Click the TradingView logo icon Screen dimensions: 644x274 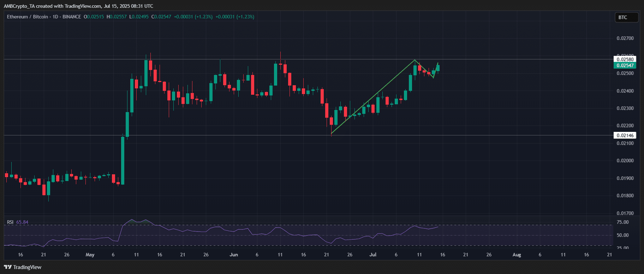(7, 267)
